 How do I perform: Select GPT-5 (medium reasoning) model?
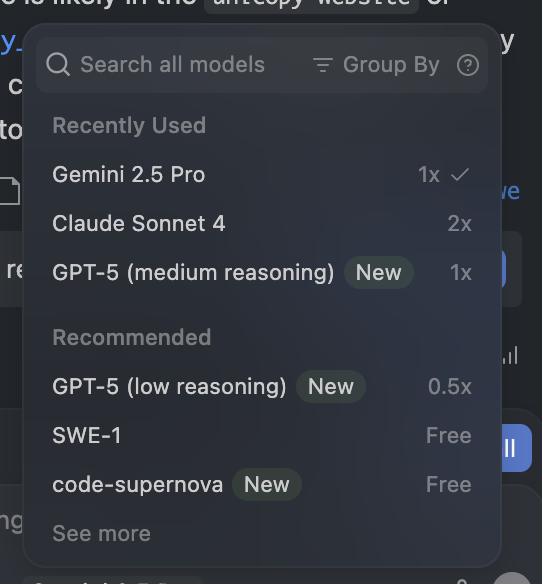coord(262,272)
